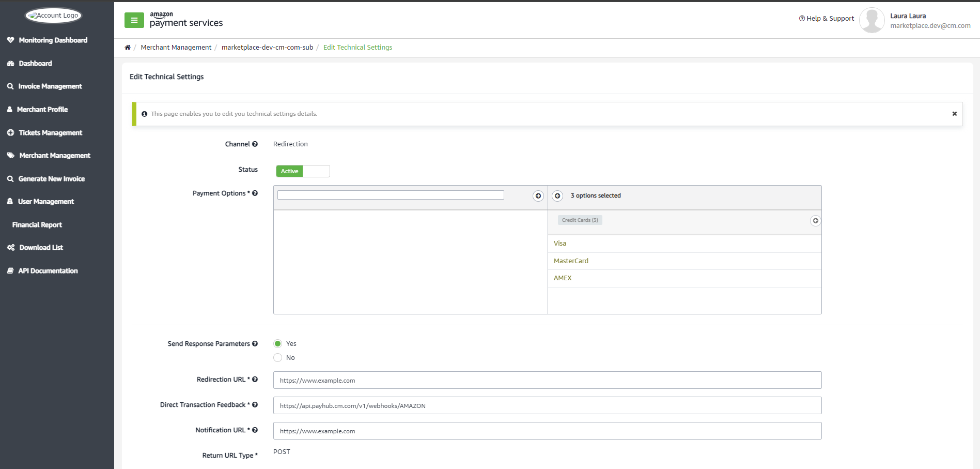
Task: Click the Channel help question icon
Action: 255,144
